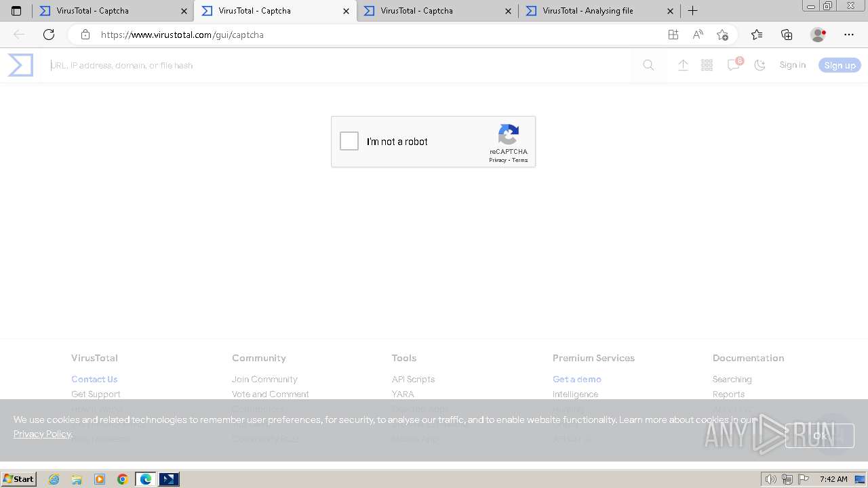The height and width of the screenshot is (488, 868).
Task: Add this page to favorites star icon
Action: [722, 35]
